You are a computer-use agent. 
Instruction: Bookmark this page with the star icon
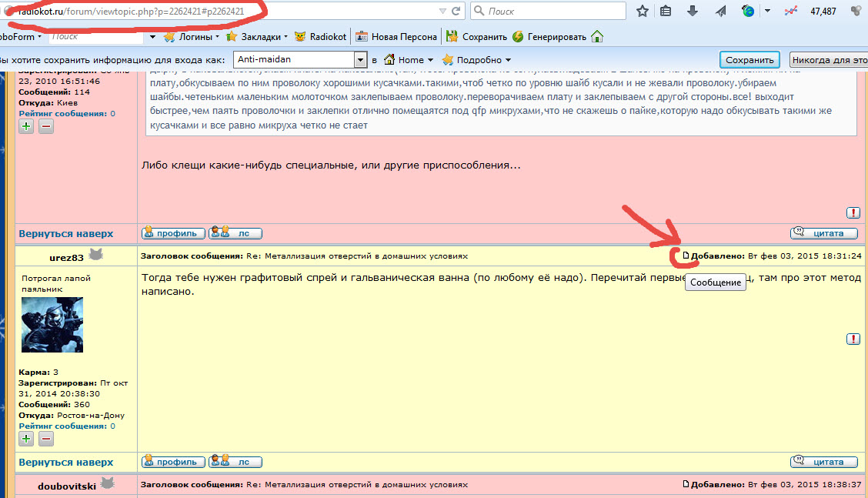642,11
